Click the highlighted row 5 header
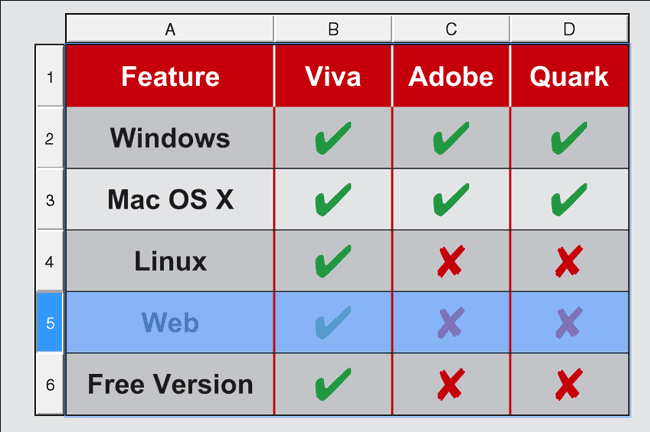Screen dimensions: 650x432 click(50, 323)
